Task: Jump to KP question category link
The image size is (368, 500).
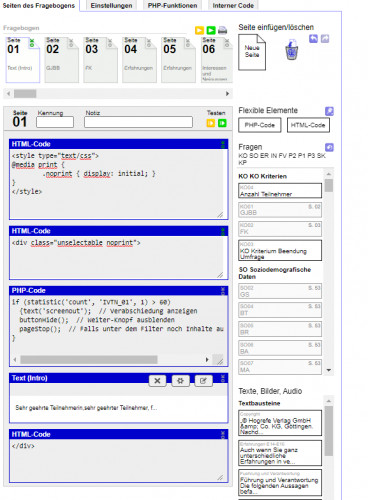Action: point(242,163)
